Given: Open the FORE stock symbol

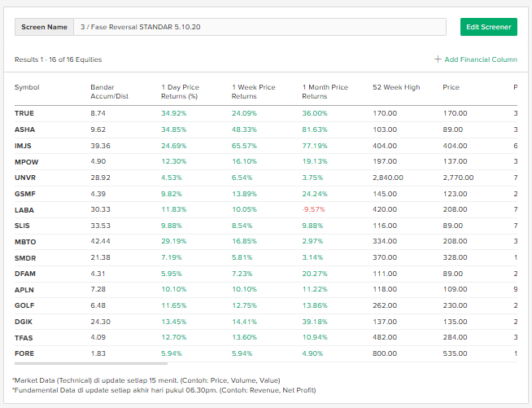Looking at the screenshot, I should click(x=24, y=353).
